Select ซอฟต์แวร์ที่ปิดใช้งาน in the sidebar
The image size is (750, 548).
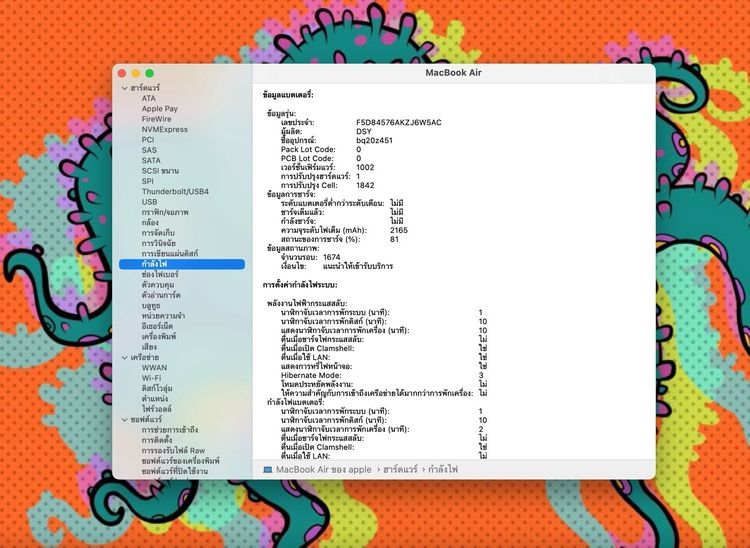tap(175, 471)
